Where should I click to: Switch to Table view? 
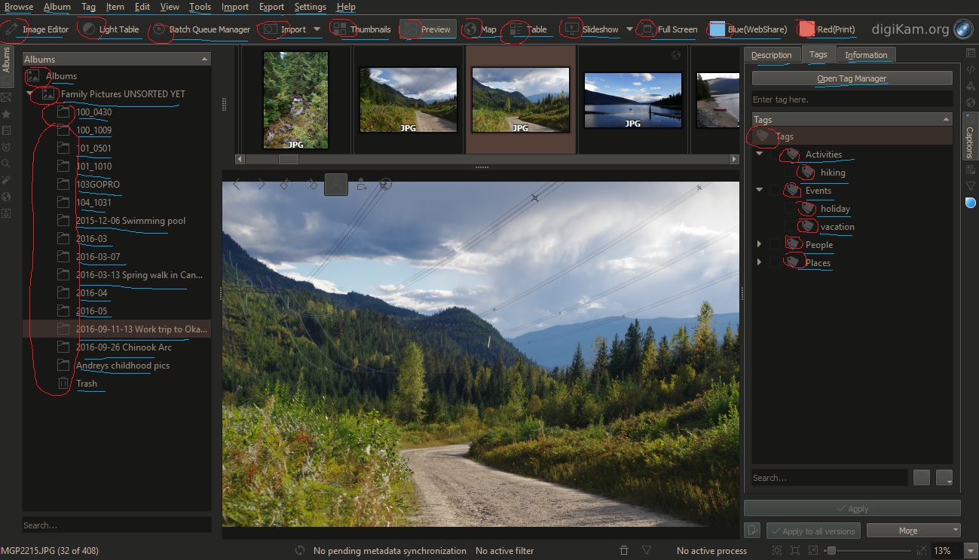[528, 29]
